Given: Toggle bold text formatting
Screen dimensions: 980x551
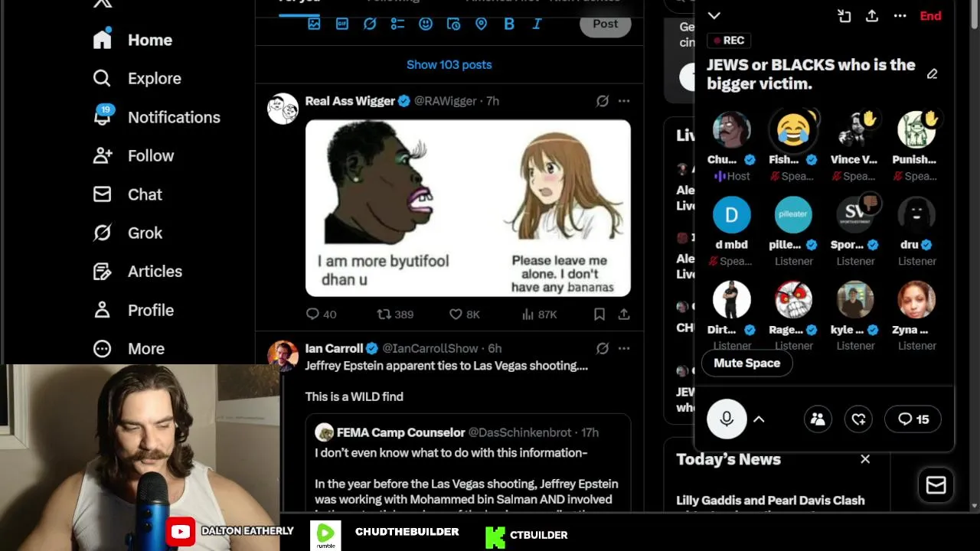Looking at the screenshot, I should pos(509,24).
